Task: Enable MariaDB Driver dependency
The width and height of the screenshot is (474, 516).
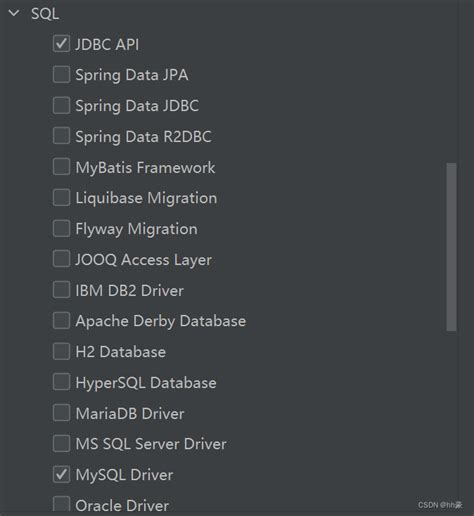Action: click(x=61, y=413)
